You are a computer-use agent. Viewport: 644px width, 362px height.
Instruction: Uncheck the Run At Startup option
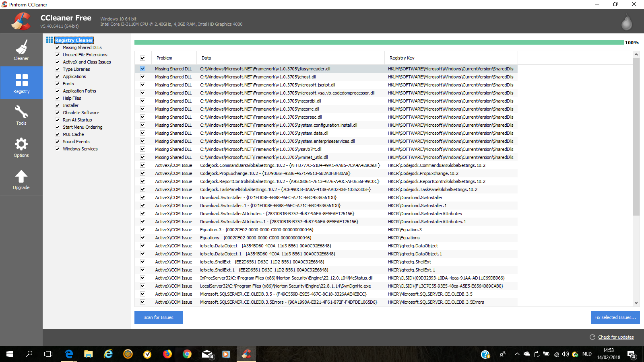[x=58, y=120]
